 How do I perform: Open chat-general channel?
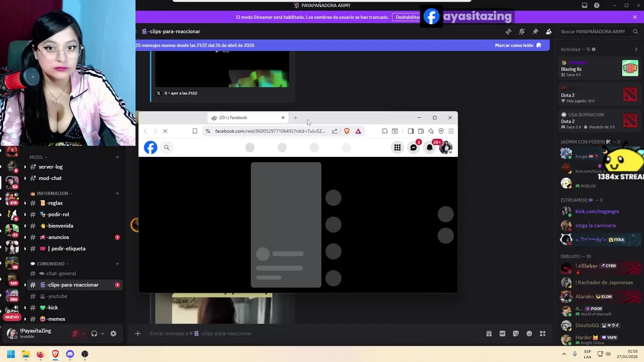click(x=74, y=274)
